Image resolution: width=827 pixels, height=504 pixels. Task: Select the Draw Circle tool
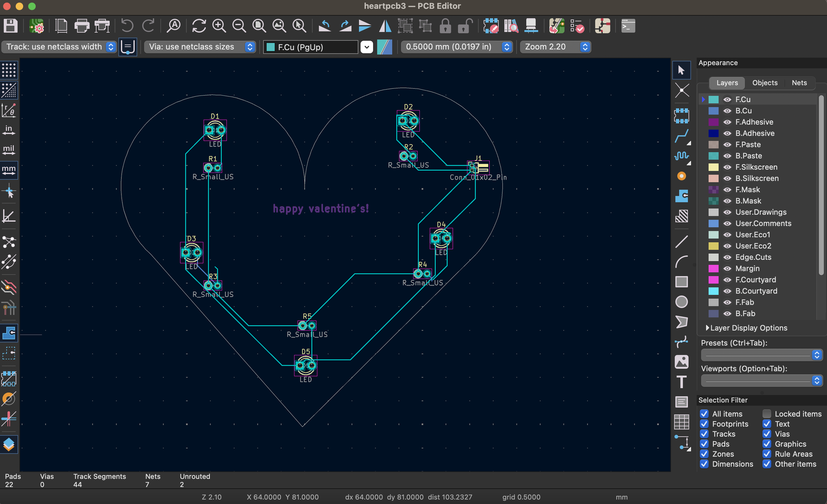pos(681,302)
